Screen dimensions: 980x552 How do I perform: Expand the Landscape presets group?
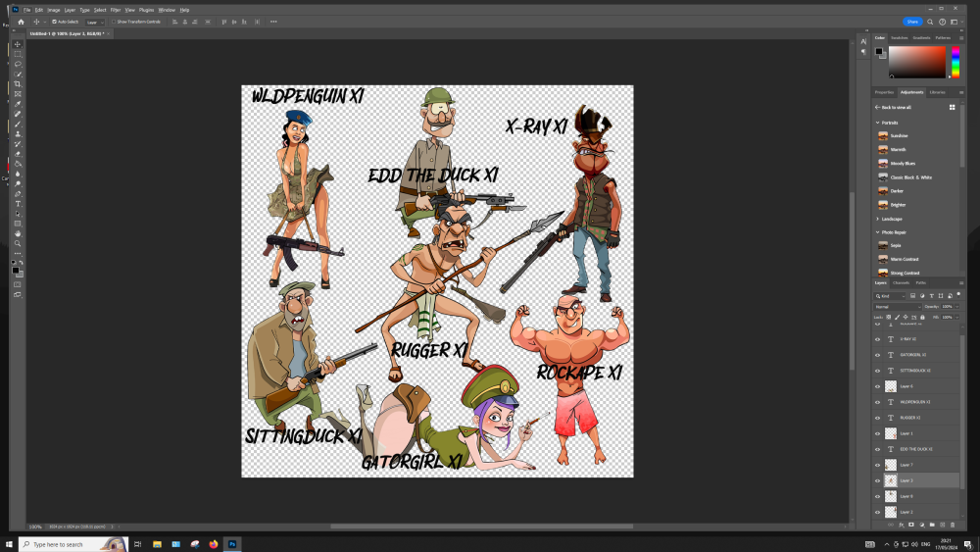(878, 219)
